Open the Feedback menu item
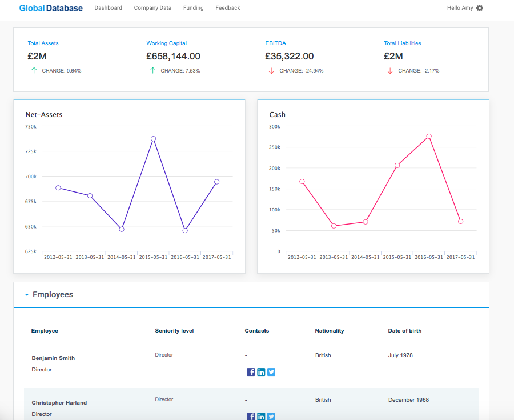Viewport: 514px width, 420px height. click(x=227, y=8)
